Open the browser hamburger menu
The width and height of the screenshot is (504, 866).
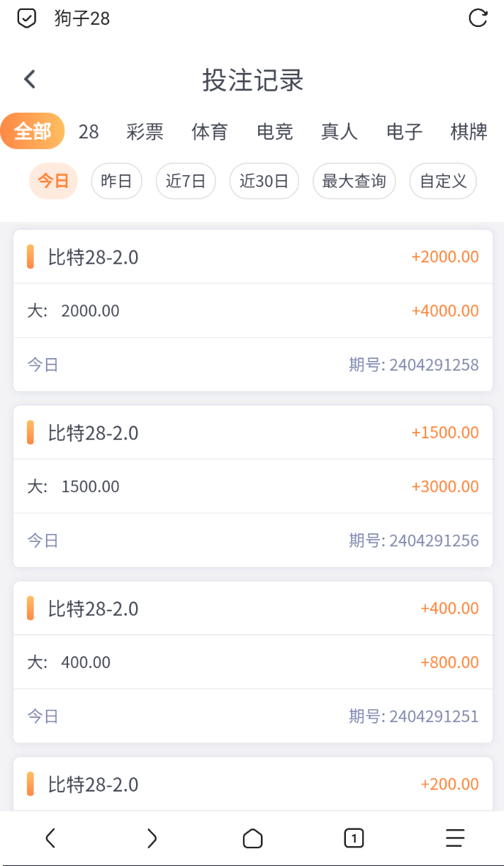click(x=455, y=838)
